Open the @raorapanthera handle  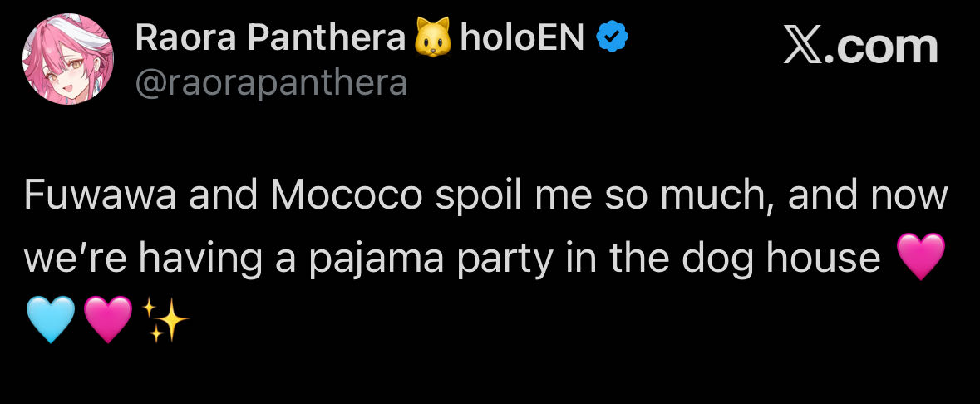(271, 83)
